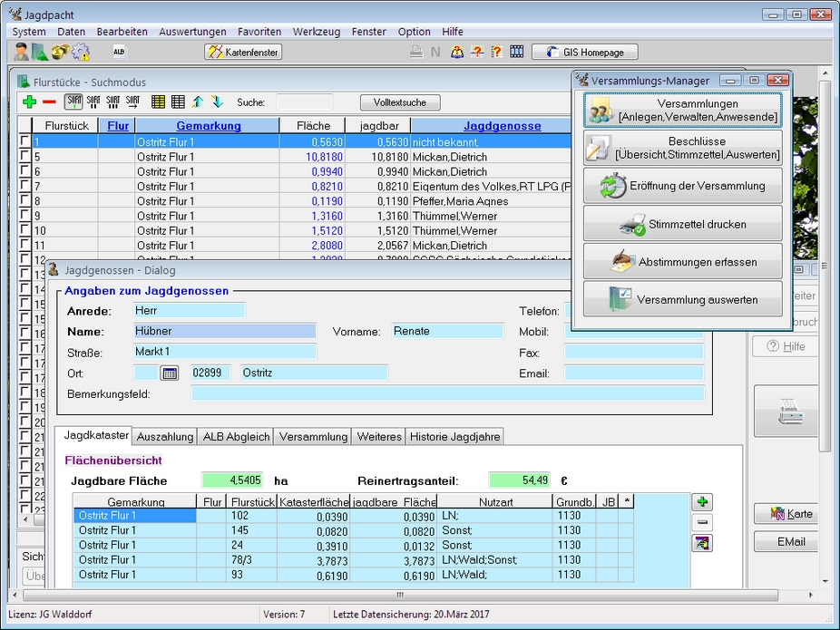Click the horizontal scrollbar at the window bottom
The image size is (840, 630).
[x=399, y=596]
